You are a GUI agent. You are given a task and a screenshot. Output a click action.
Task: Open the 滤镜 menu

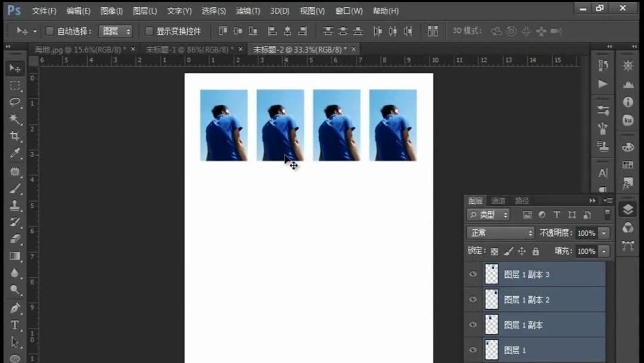click(x=247, y=10)
